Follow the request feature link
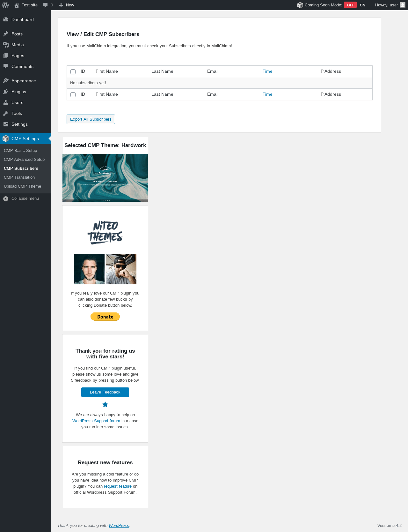 point(118,486)
